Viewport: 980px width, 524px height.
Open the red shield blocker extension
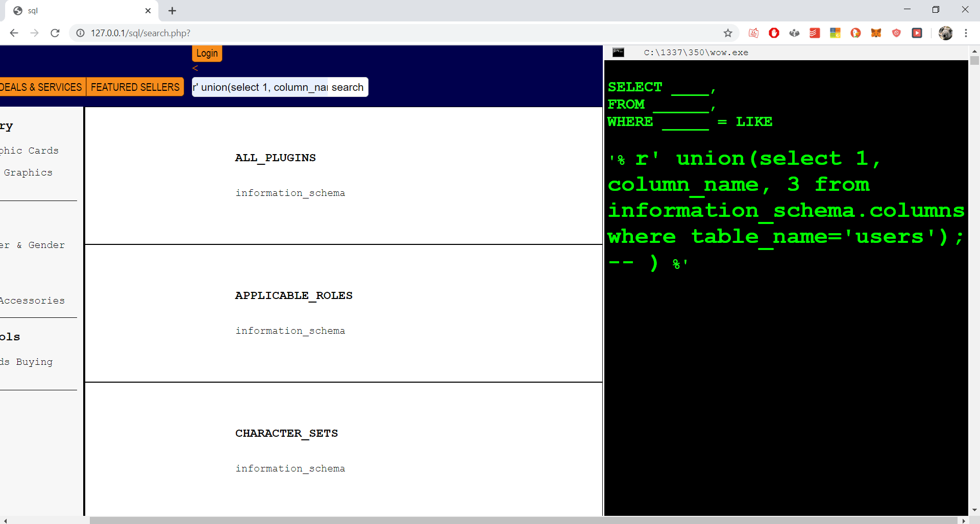(x=897, y=33)
